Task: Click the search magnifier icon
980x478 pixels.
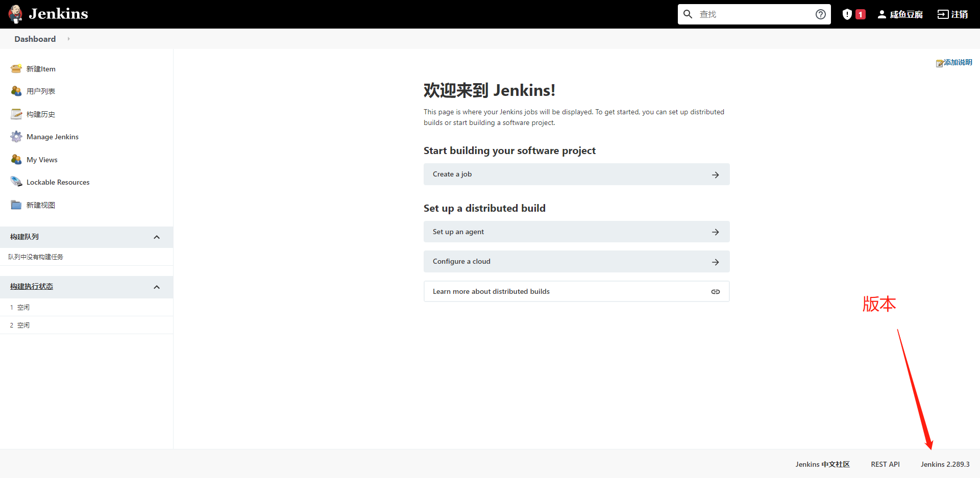Action: click(x=688, y=14)
